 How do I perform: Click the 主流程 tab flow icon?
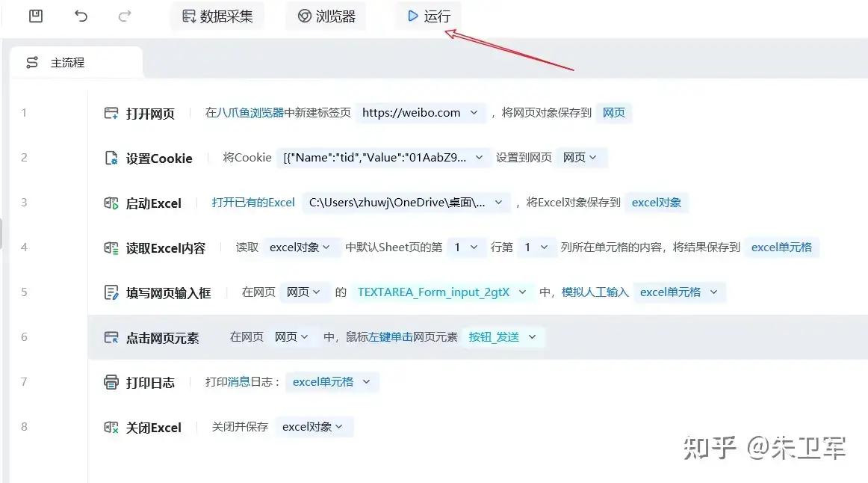click(32, 63)
